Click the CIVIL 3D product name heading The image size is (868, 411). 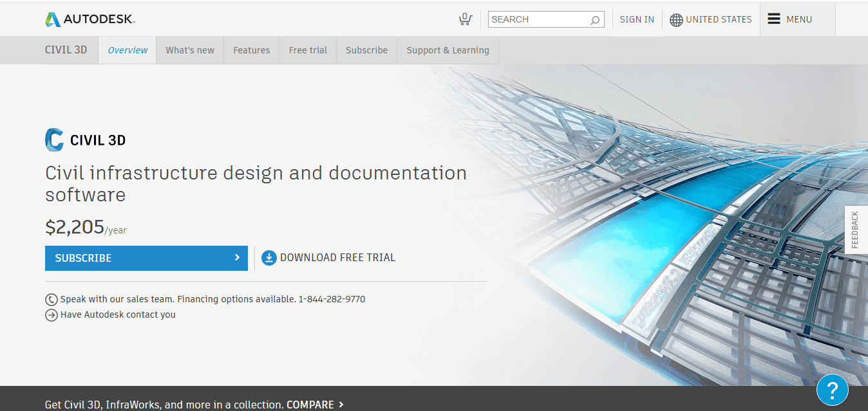pyautogui.click(x=98, y=140)
